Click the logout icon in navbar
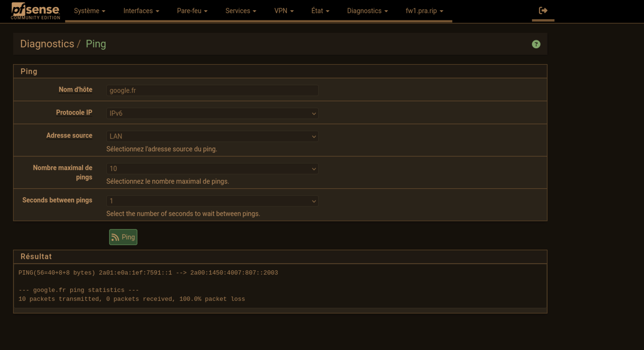Screen dimensions: 644x350 pos(543,11)
